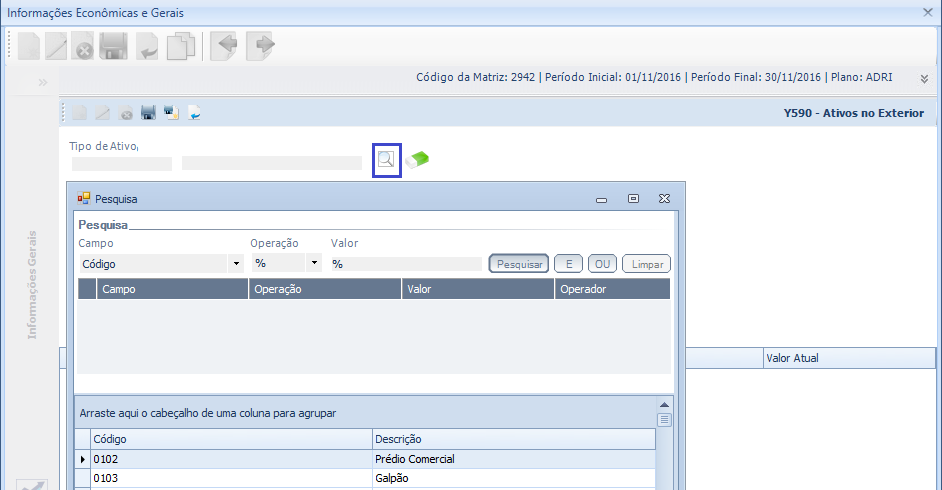Click the E operator button
Viewport: 942px width, 490px height.
[x=568, y=264]
